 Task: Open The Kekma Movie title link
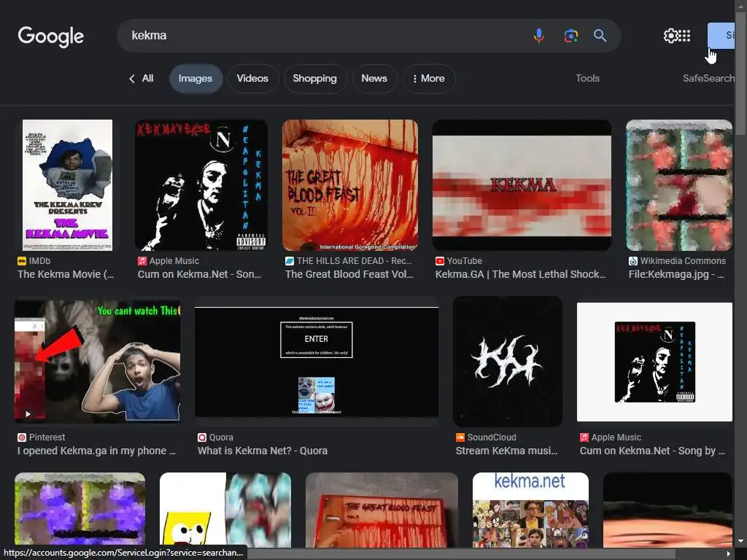pyautogui.click(x=66, y=274)
